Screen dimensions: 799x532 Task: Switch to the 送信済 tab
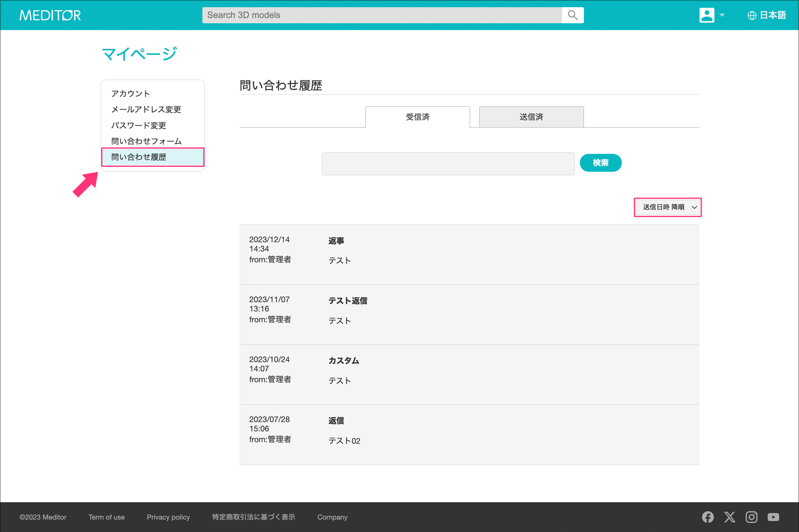(531, 117)
